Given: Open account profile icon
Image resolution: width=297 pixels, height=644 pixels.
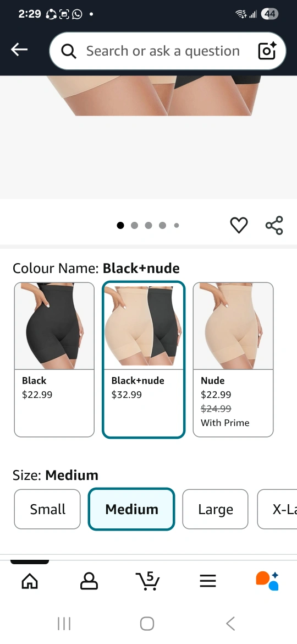Looking at the screenshot, I should pos(89,581).
